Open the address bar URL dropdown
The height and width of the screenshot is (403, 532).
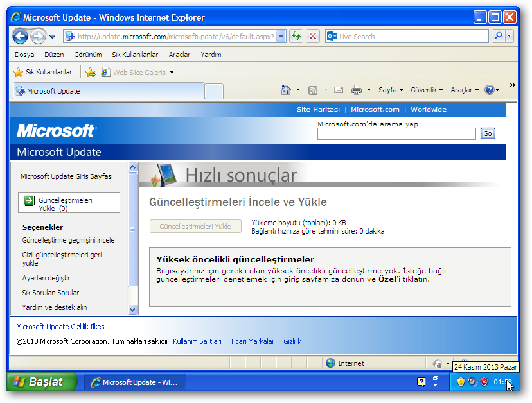[281, 37]
